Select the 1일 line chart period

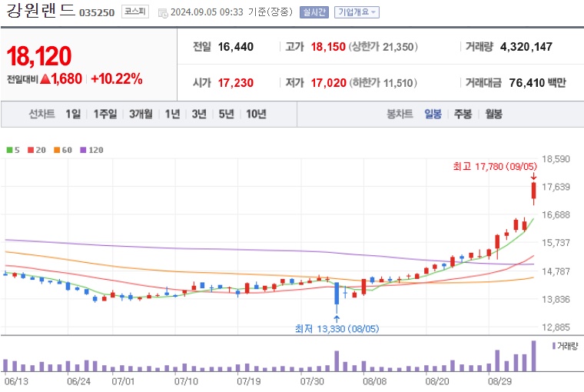pyautogui.click(x=73, y=114)
